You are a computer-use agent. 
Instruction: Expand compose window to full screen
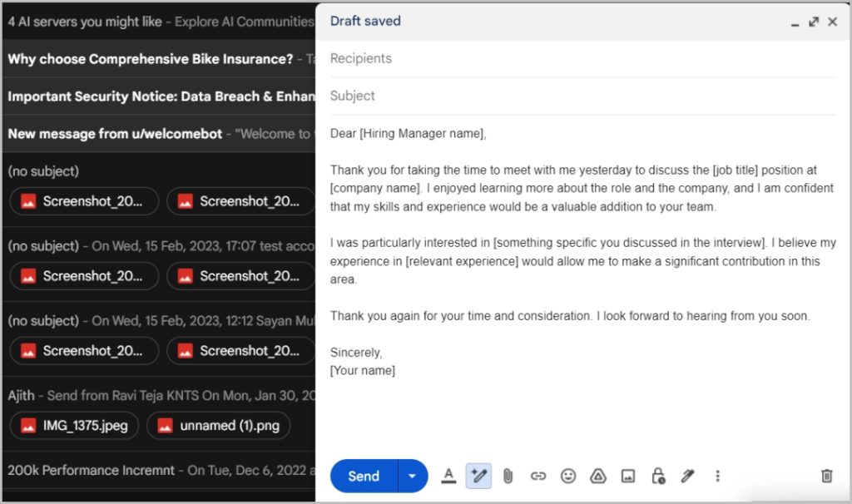click(x=814, y=22)
